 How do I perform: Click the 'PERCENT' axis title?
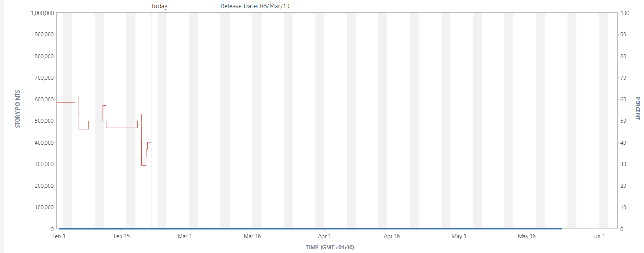tap(638, 108)
